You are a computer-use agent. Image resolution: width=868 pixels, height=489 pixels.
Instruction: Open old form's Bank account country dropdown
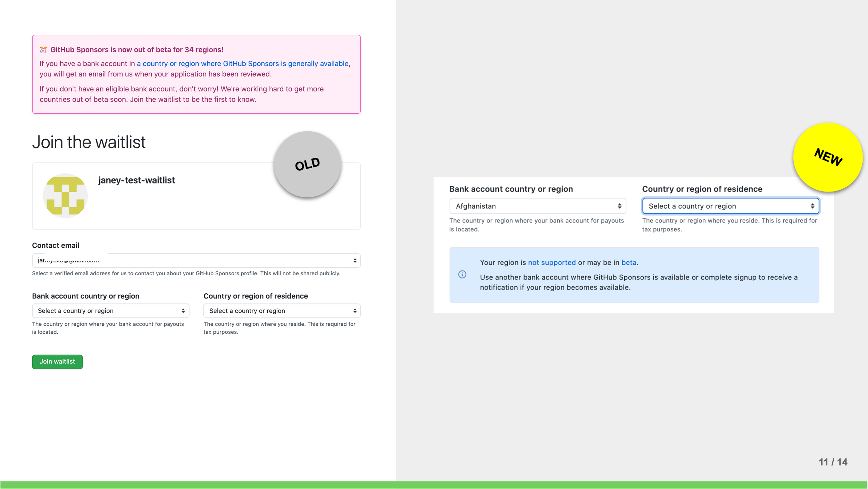tap(110, 311)
